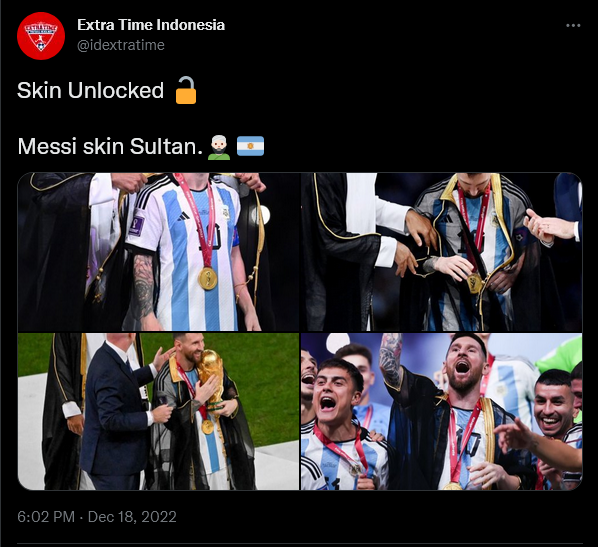Click the man with turban emoji

(x=219, y=146)
